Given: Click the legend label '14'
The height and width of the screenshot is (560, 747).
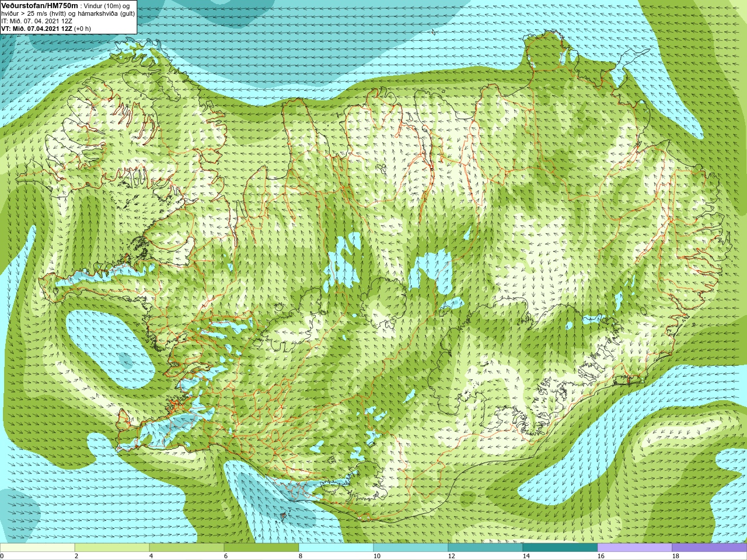Looking at the screenshot, I should tap(526, 556).
